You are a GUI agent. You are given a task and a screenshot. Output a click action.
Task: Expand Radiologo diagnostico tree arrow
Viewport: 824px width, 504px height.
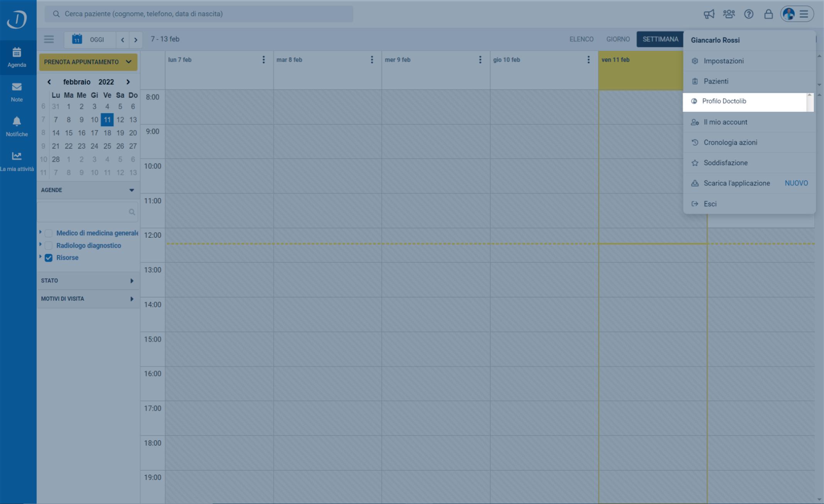[40, 244]
